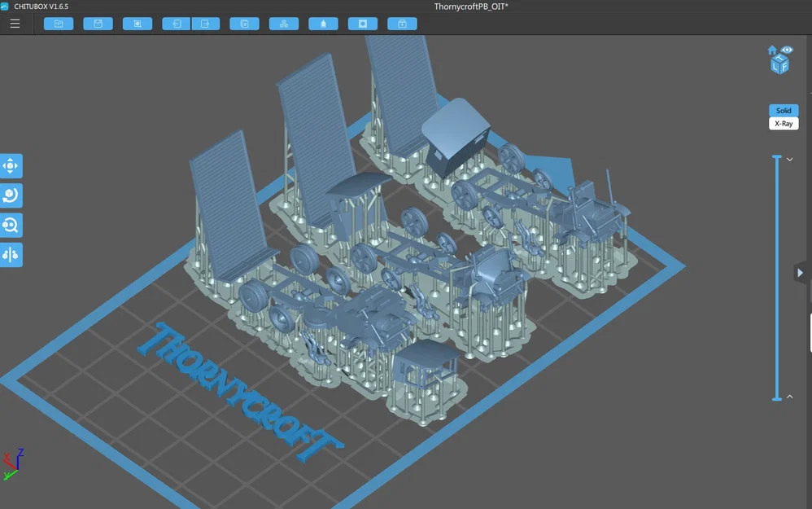The width and height of the screenshot is (812, 509).
Task: Click the down chevron above layer slider
Action: click(x=790, y=159)
